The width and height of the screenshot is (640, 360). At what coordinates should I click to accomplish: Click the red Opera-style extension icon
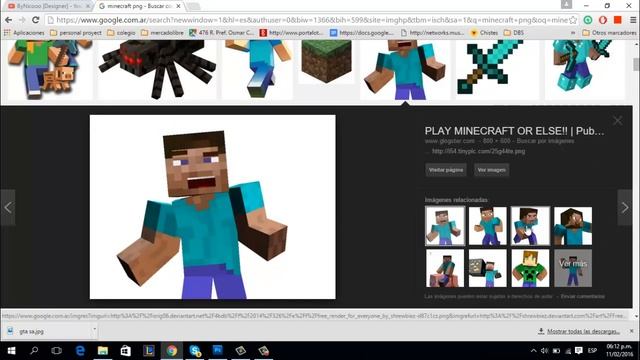(603, 20)
